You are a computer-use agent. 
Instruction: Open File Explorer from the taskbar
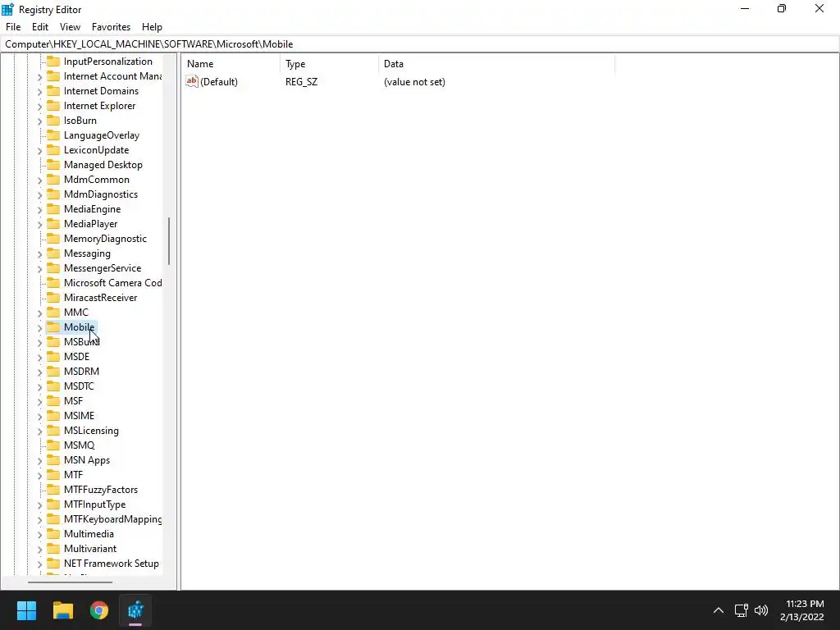pyautogui.click(x=62, y=610)
